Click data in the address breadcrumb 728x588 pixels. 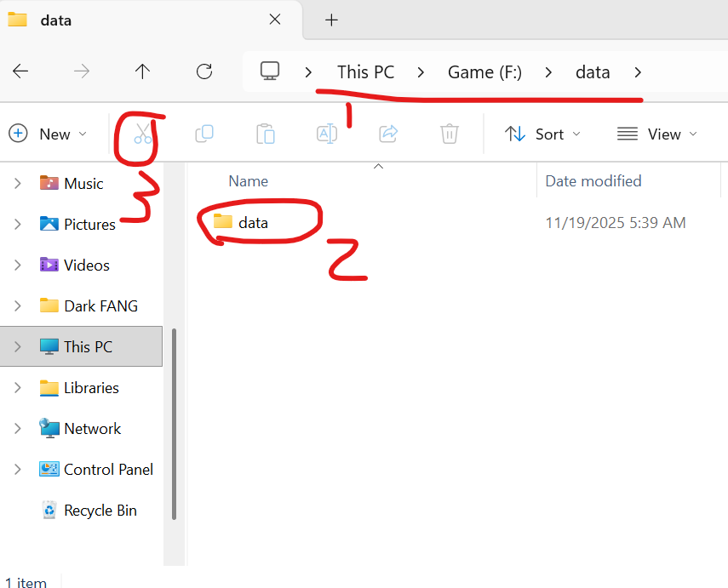click(593, 72)
